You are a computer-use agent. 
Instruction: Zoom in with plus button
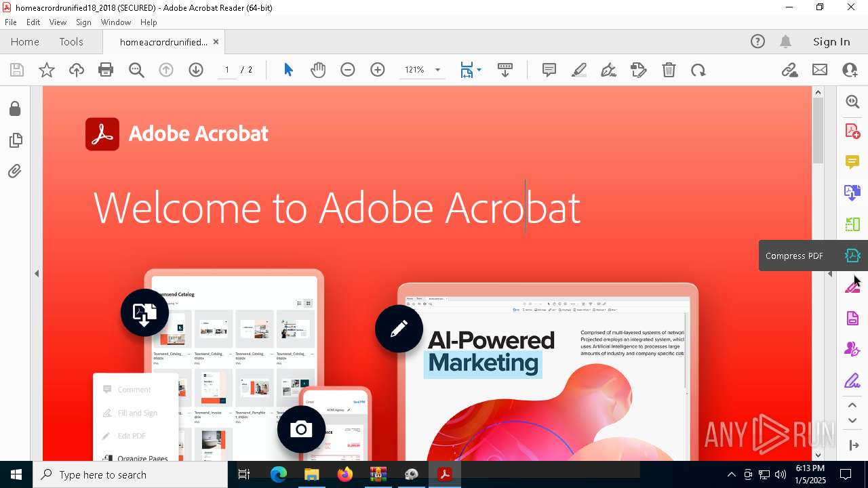[378, 70]
